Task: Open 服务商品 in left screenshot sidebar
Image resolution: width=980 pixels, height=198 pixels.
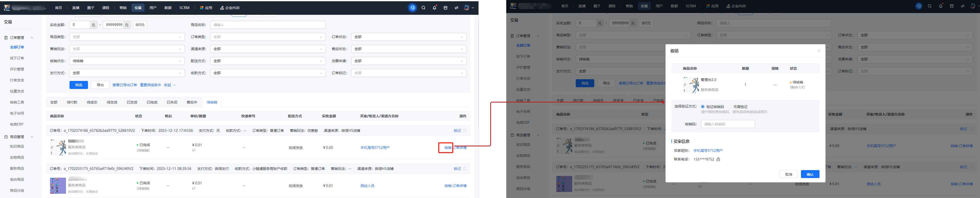Action: 17,168
